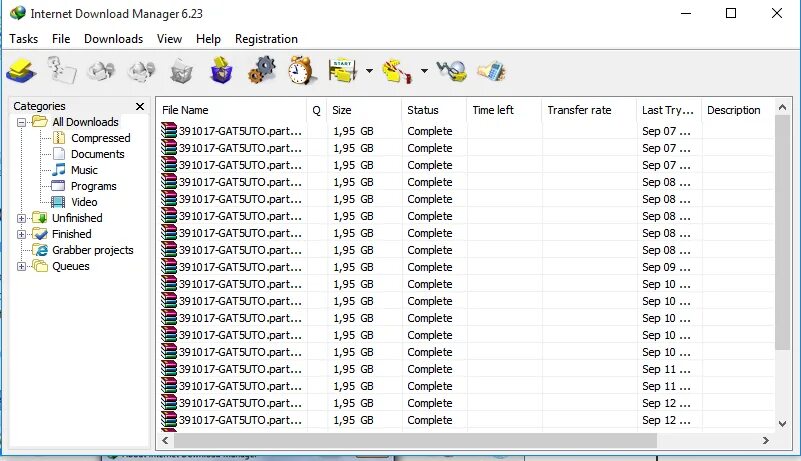Click the vertical scrollbar up arrow
This screenshot has width=801, height=461.
click(x=782, y=107)
